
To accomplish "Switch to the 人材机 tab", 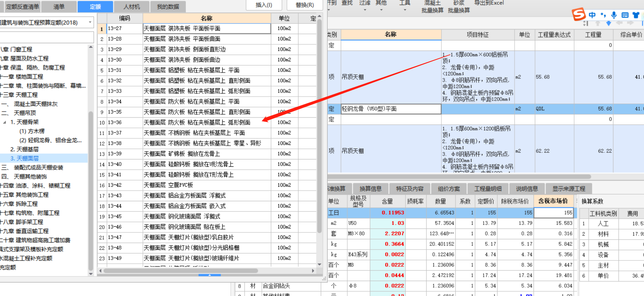I will click(x=132, y=7).
